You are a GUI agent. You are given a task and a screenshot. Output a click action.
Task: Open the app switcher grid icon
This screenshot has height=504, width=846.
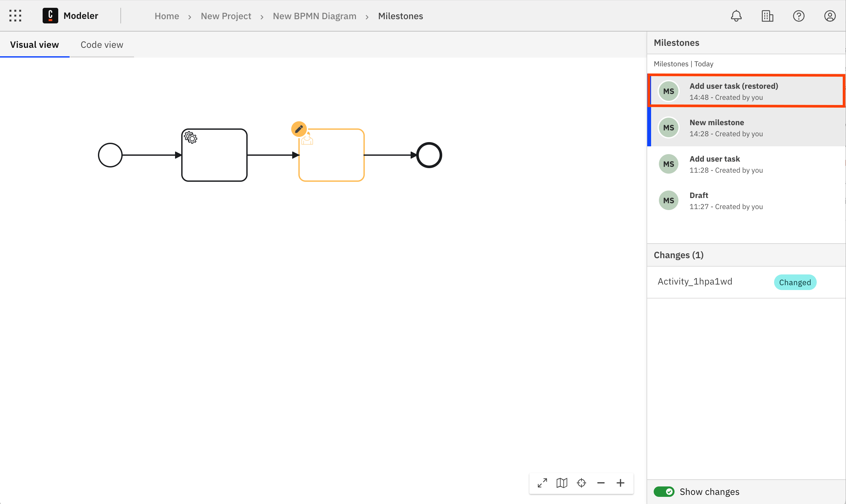coord(15,16)
